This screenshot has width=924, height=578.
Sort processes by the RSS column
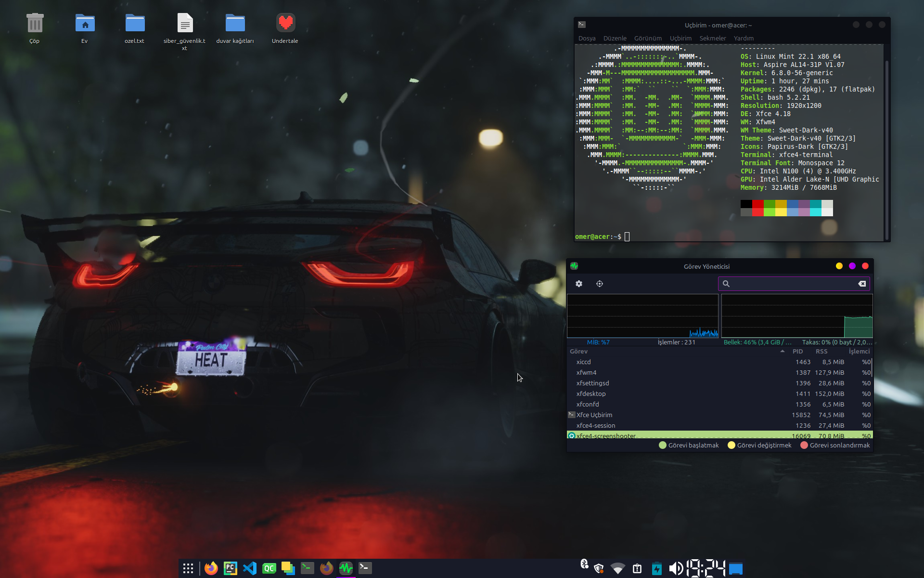click(x=821, y=352)
